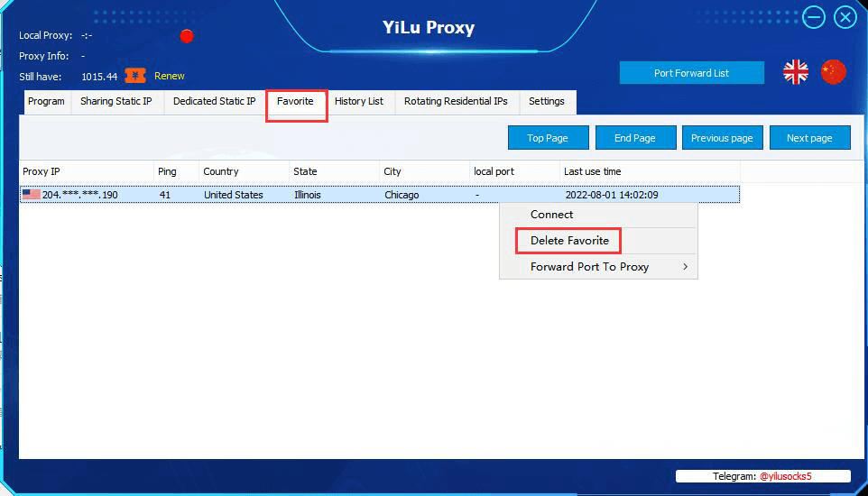Go to Top Page

click(548, 138)
